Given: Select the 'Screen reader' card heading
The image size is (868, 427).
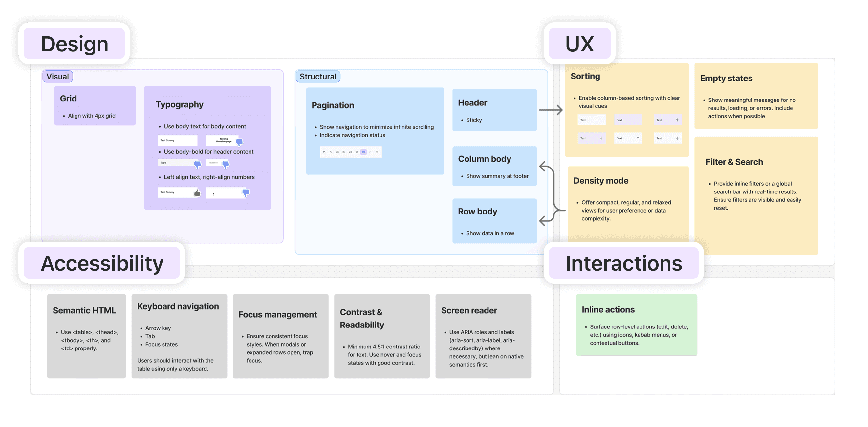Looking at the screenshot, I should coord(469,310).
